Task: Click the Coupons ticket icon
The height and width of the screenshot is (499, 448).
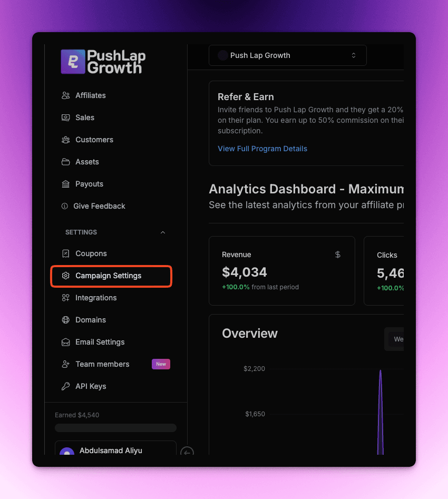Action: pyautogui.click(x=65, y=253)
